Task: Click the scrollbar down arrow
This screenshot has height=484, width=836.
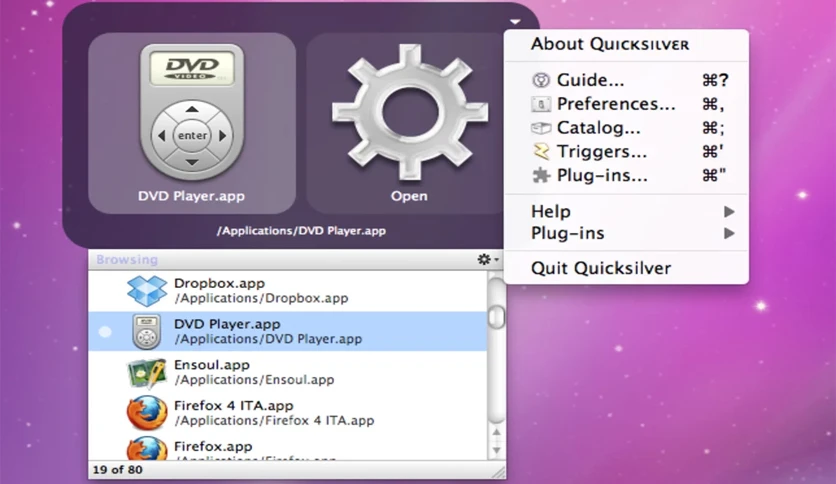Action: [496, 450]
